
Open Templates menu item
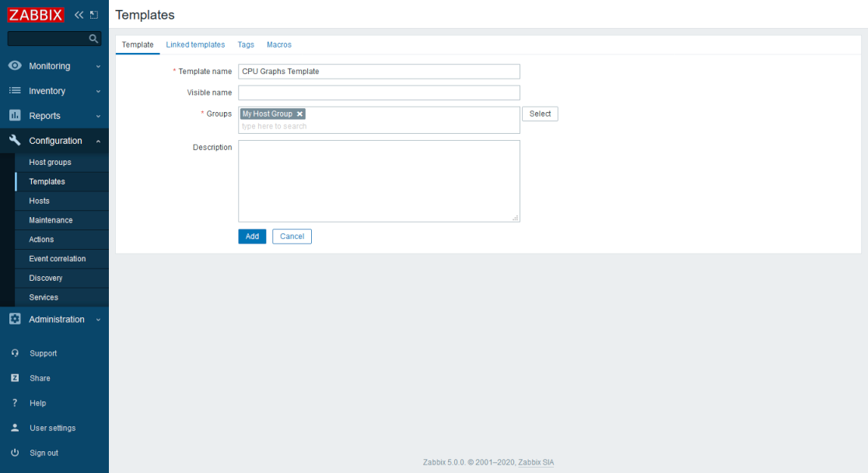[x=62, y=182]
